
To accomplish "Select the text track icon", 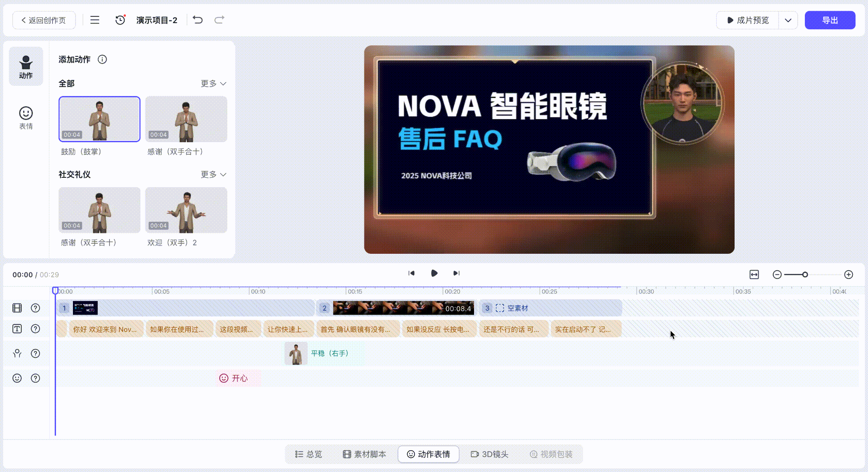I will 17,329.
